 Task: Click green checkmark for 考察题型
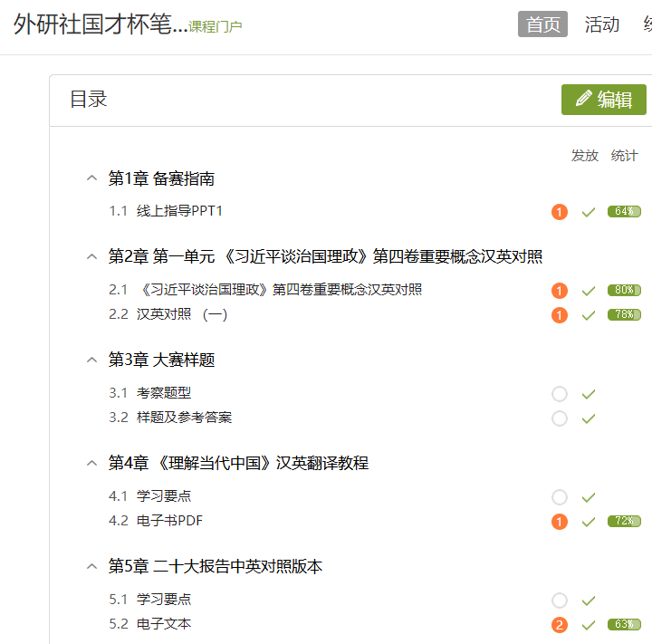tap(589, 394)
